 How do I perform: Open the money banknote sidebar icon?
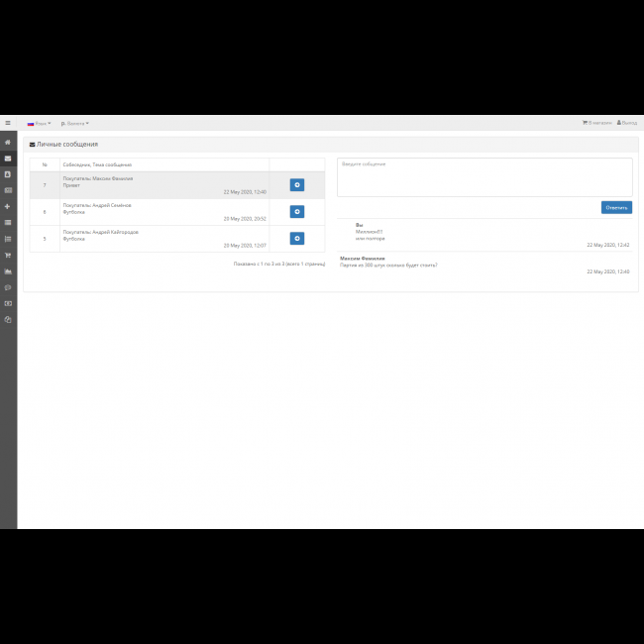pyautogui.click(x=8, y=303)
